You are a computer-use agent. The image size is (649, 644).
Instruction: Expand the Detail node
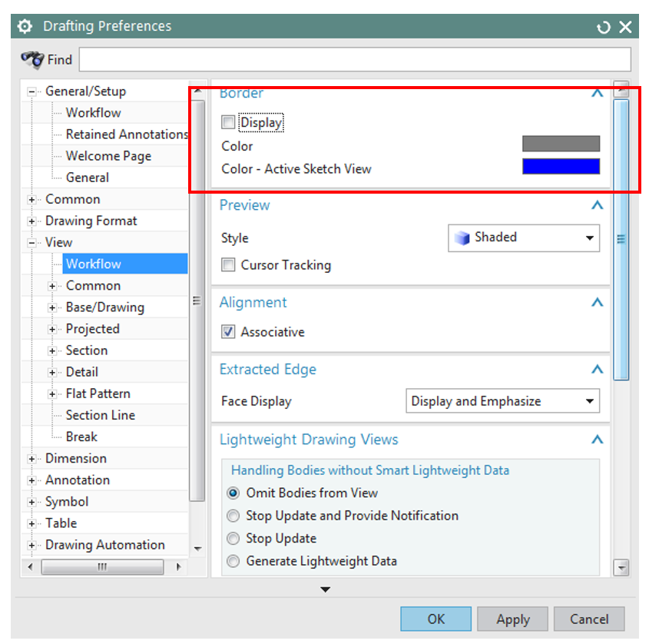(x=52, y=372)
